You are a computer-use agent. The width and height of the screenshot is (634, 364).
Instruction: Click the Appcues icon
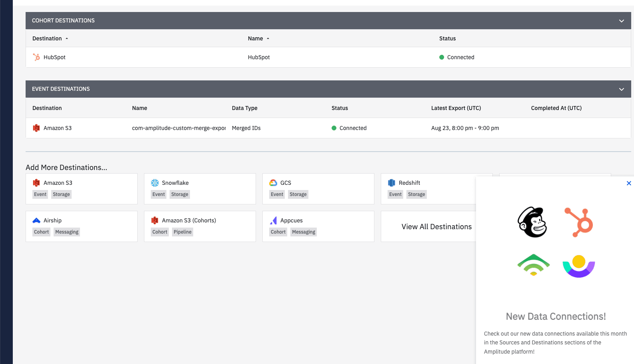[x=274, y=220]
